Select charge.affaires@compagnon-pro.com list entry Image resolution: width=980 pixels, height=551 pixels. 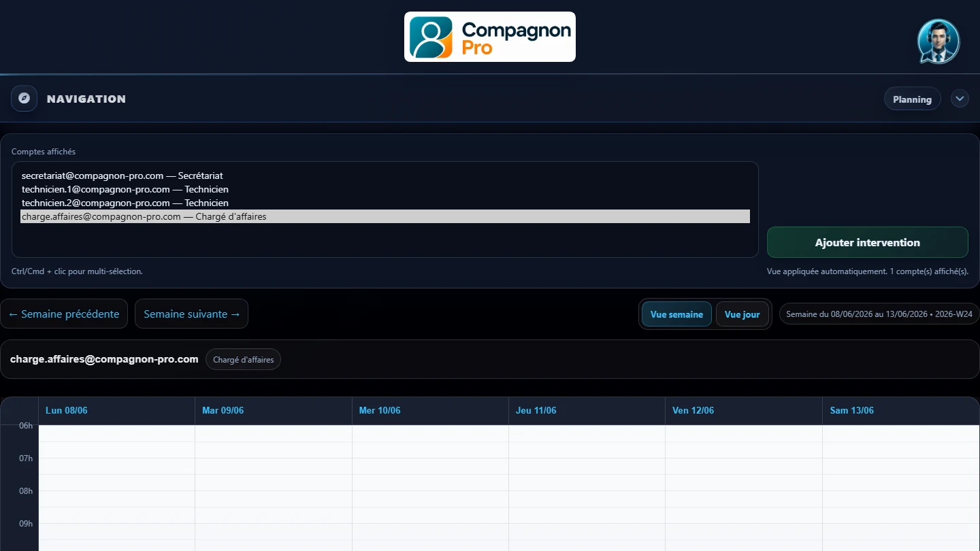click(385, 216)
